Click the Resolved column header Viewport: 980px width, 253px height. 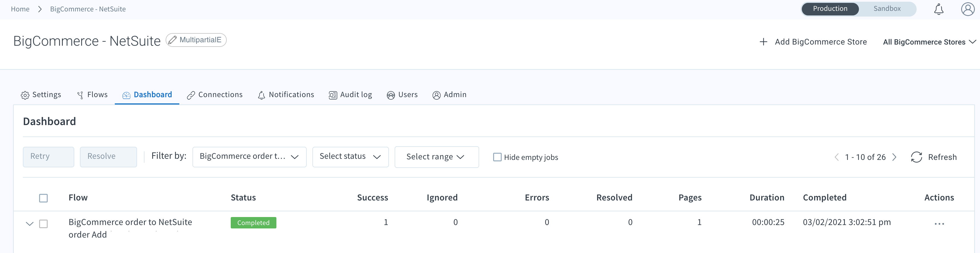[614, 197]
